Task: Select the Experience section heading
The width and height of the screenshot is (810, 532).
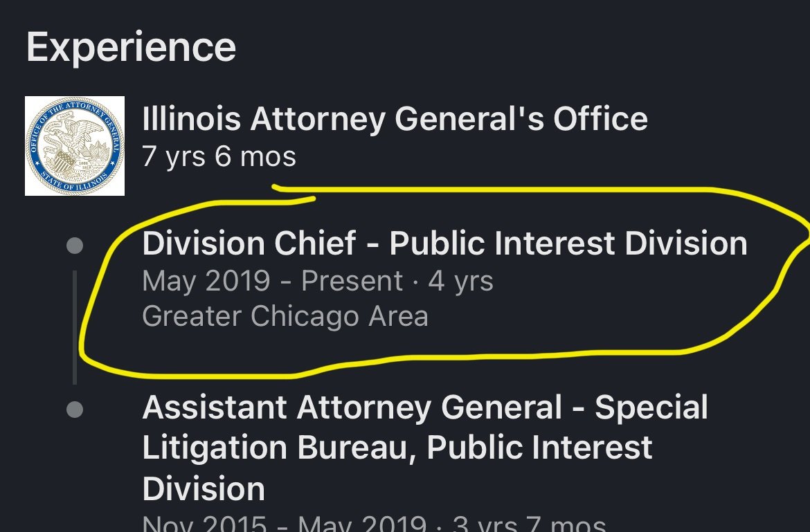Action: pyautogui.click(x=132, y=47)
